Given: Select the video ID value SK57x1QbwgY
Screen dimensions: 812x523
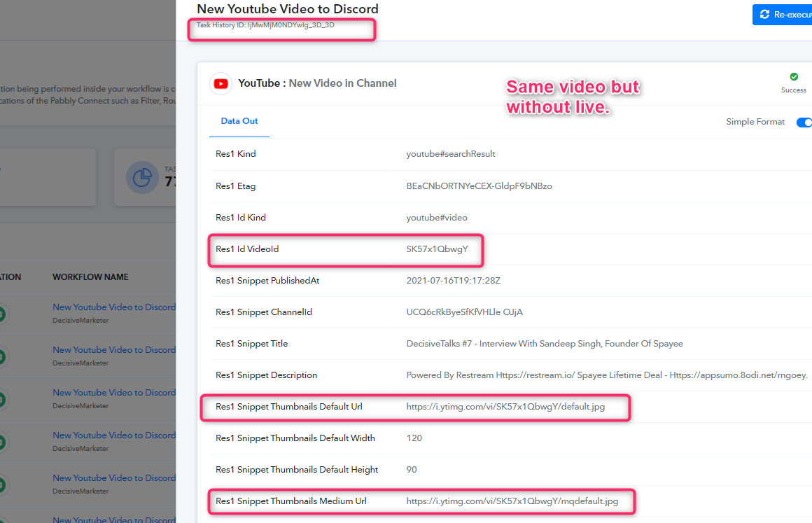Looking at the screenshot, I should click(437, 249).
